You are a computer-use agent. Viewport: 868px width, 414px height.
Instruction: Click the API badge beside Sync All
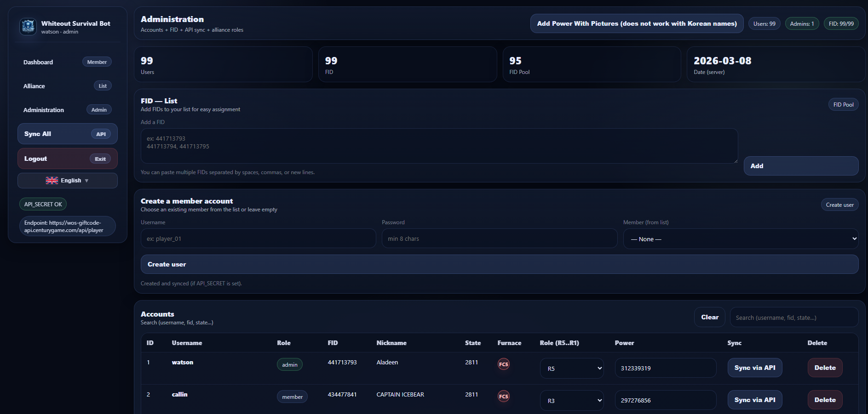(101, 134)
